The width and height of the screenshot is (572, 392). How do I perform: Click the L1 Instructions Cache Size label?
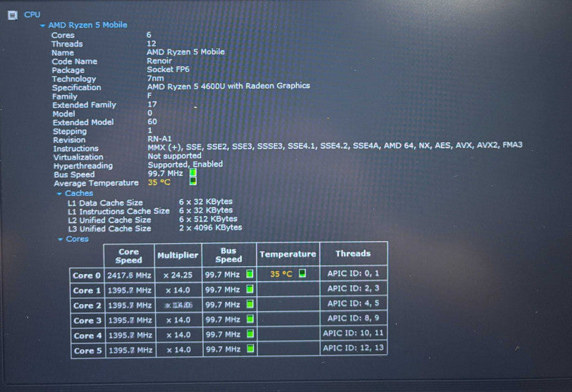(119, 211)
